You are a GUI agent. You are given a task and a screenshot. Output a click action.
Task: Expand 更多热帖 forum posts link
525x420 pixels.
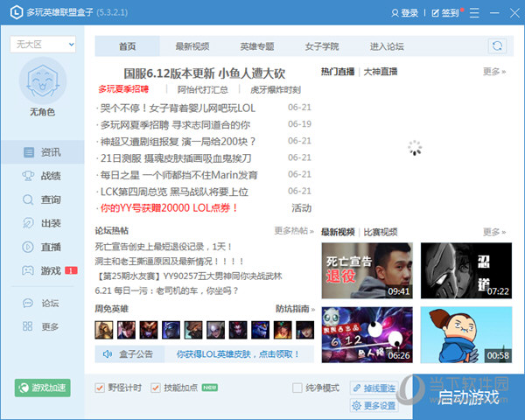[294, 230]
